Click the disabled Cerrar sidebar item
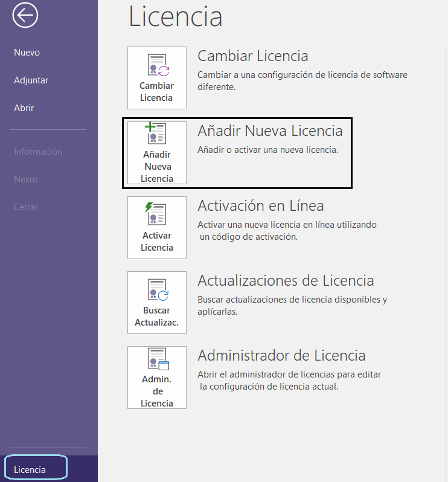The height and width of the screenshot is (482, 448). pos(26,207)
